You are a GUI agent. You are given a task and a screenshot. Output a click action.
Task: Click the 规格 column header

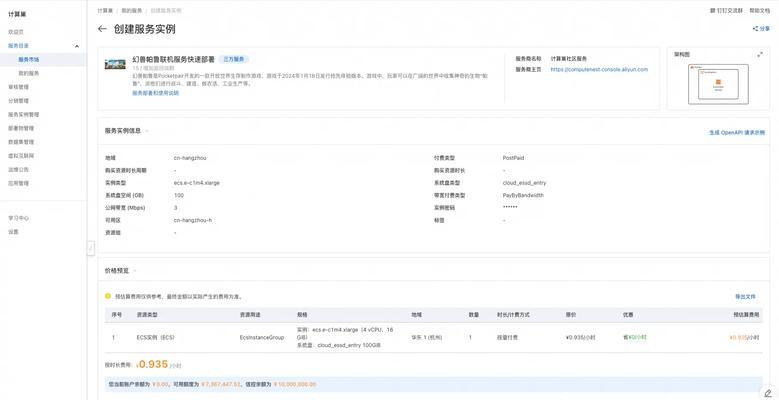(x=302, y=315)
